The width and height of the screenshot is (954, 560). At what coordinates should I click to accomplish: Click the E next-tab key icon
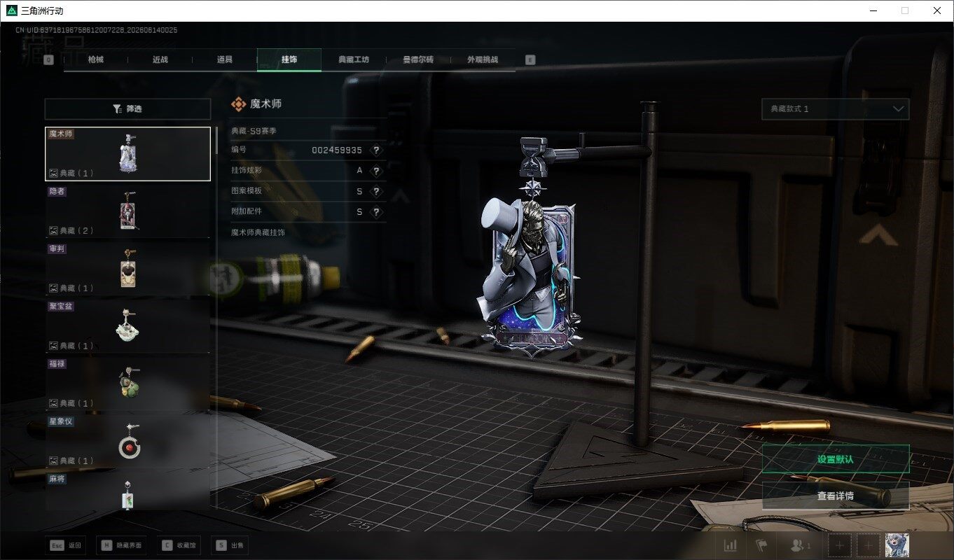point(530,60)
